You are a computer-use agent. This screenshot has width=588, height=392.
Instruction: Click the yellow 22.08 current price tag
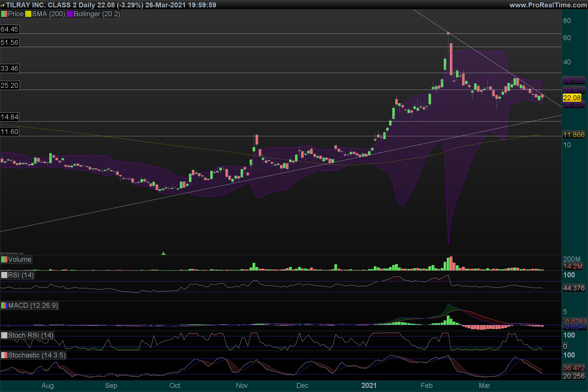point(572,98)
